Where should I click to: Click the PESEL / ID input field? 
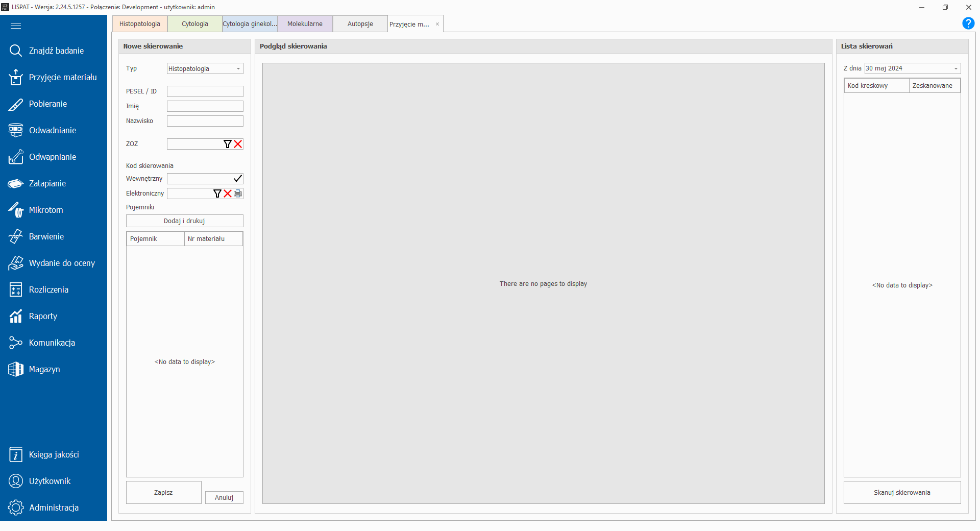(x=205, y=91)
